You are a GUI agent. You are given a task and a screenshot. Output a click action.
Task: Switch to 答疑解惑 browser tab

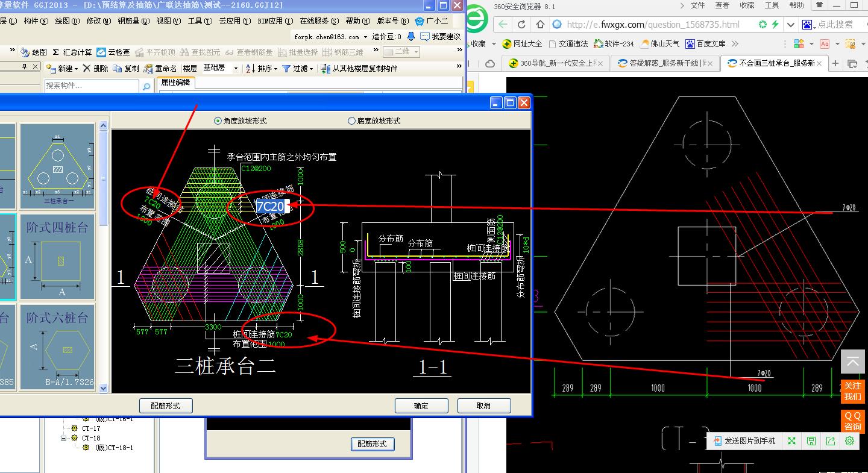click(665, 63)
